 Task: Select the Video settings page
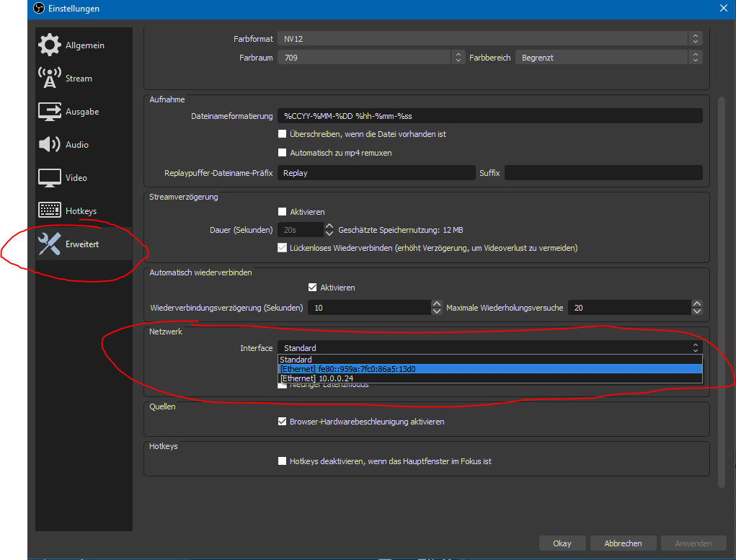pos(84,177)
